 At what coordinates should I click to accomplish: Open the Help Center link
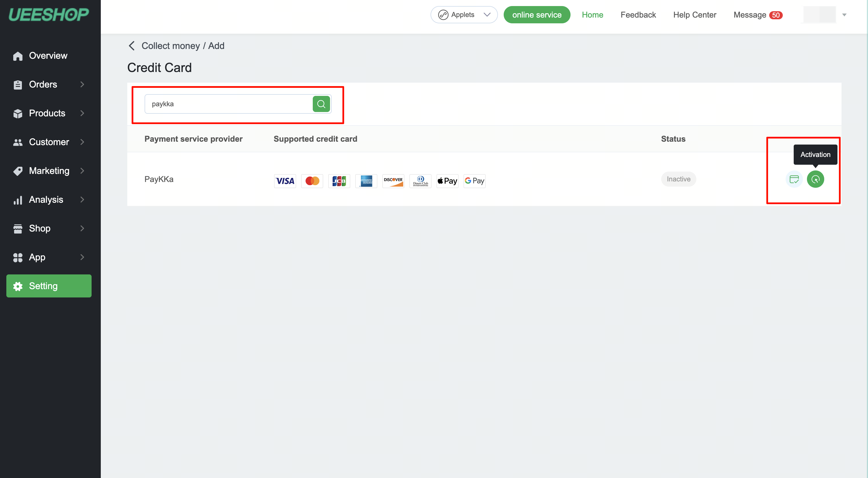(694, 15)
